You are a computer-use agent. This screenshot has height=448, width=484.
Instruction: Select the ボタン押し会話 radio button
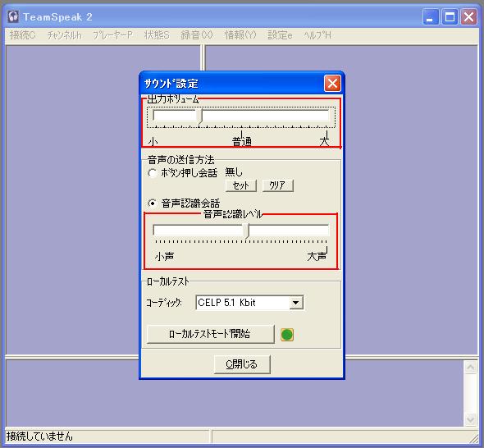click(x=153, y=173)
